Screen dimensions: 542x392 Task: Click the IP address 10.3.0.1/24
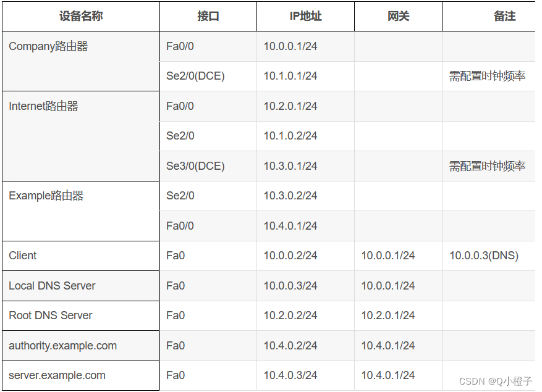(x=290, y=166)
